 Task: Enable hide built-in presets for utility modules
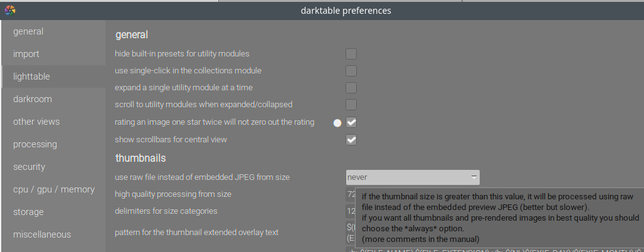click(351, 54)
